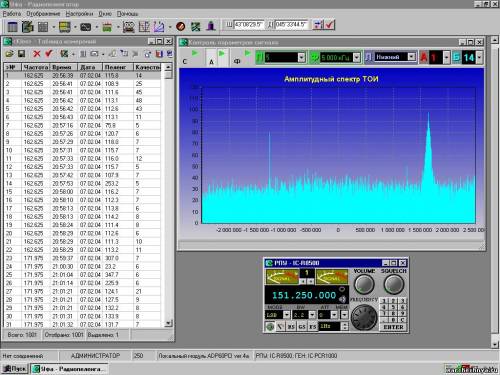Viewport: 500px width, 375px height.
Task: Click the purple beacon icon in main toolbar
Action: point(211,26)
